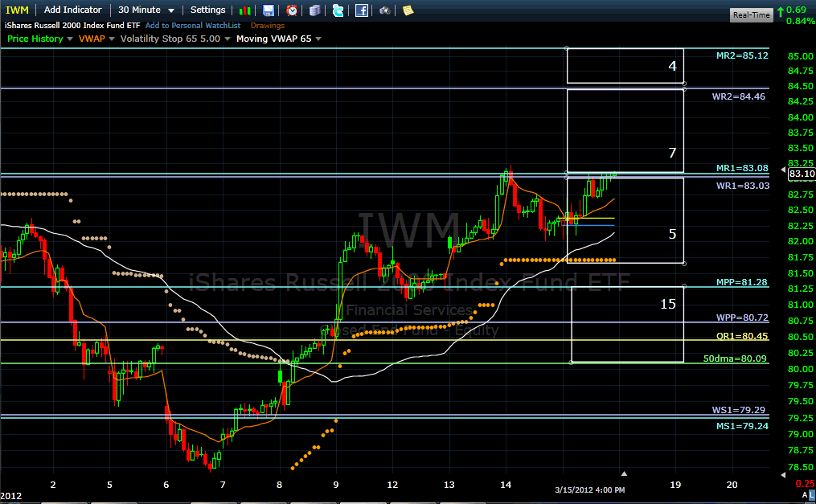The height and width of the screenshot is (504, 816).
Task: Select the MR2=85.12 level label
Action: (742, 55)
